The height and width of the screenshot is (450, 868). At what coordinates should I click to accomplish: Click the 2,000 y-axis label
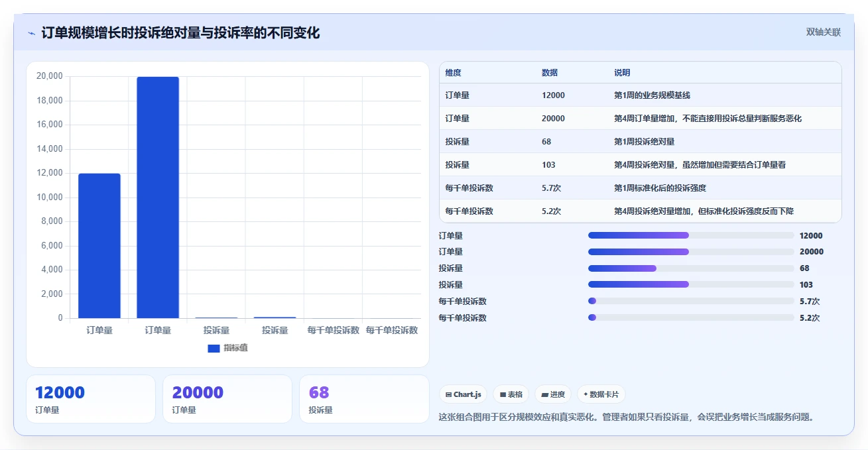pyautogui.click(x=52, y=294)
